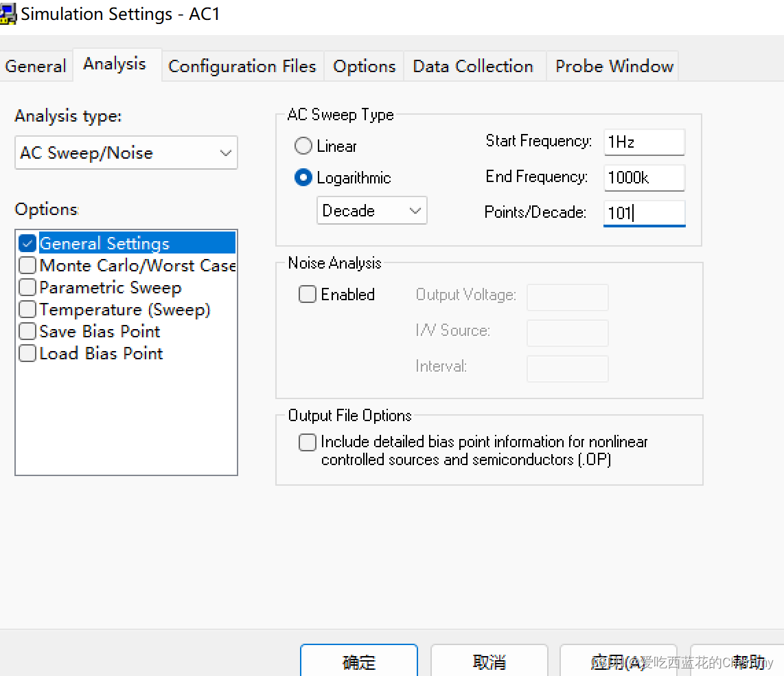Screen dimensions: 784x676
Task: Click the Simulation Settings window title icon
Action: [x=8, y=14]
